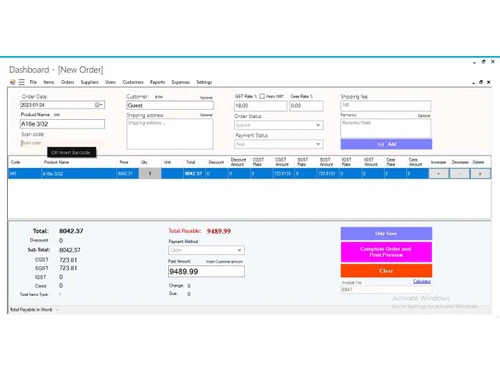
Task: Click the GST Rate field showing 18.00
Action: point(260,106)
